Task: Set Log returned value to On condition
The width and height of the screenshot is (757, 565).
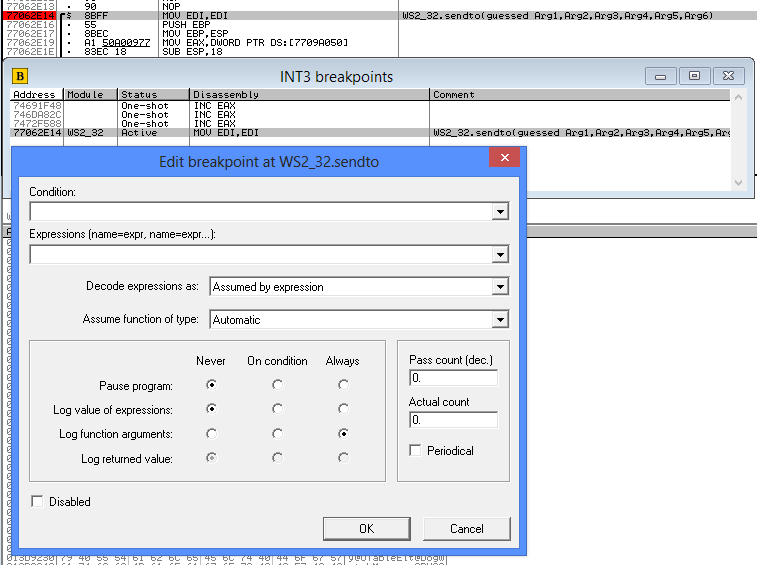Action: [x=277, y=457]
